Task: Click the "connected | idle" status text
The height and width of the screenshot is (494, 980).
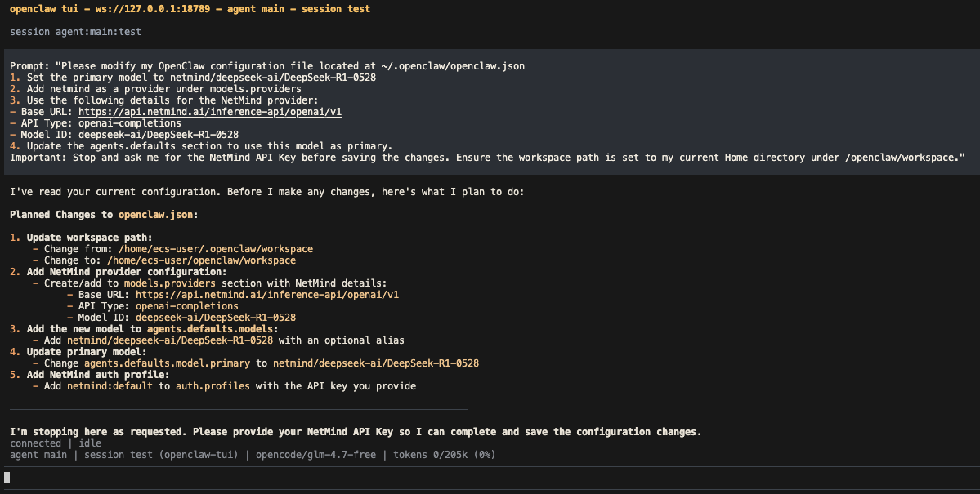Action: click(56, 443)
